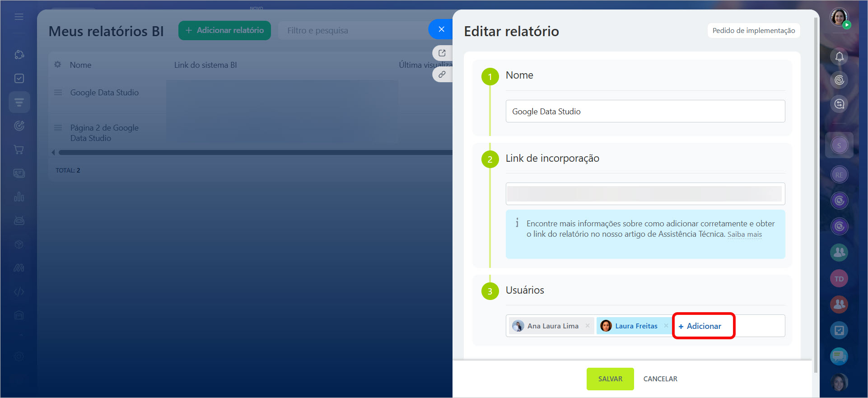The height and width of the screenshot is (398, 868).
Task: Remove Laura Freitas from users
Action: [x=666, y=326]
